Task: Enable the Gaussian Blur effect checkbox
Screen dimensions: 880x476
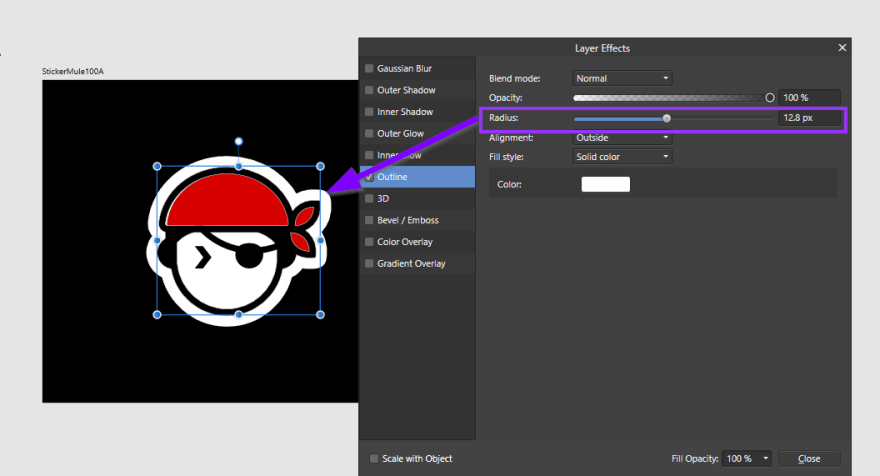Action: pyautogui.click(x=370, y=69)
